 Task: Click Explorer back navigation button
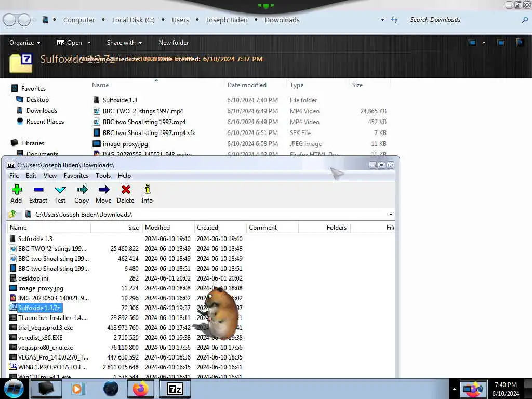(x=9, y=20)
